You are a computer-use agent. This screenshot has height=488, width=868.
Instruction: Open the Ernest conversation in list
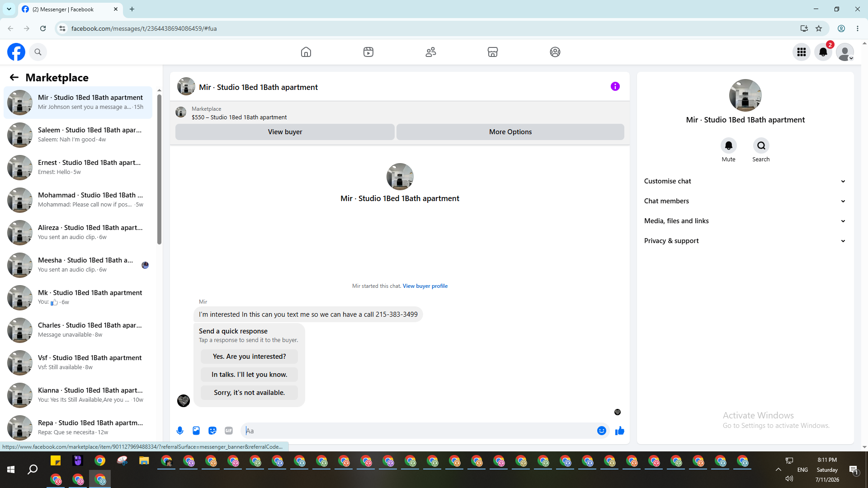coord(78,168)
